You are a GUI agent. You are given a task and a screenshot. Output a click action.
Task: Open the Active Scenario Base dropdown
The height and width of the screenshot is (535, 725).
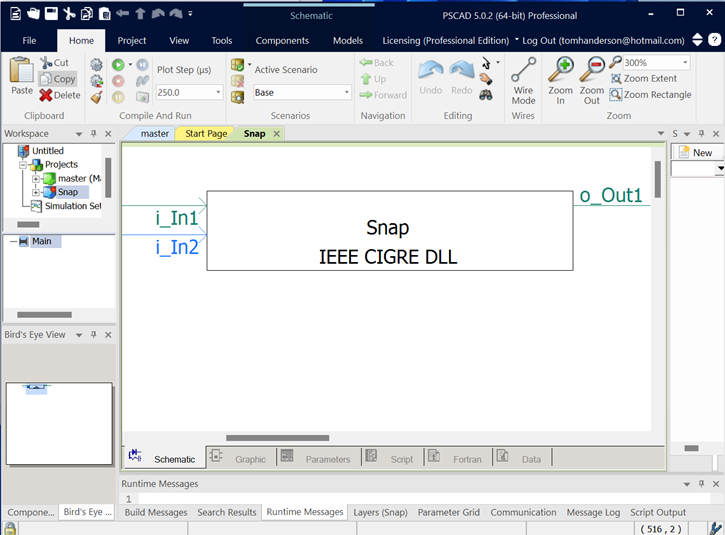pos(347,92)
